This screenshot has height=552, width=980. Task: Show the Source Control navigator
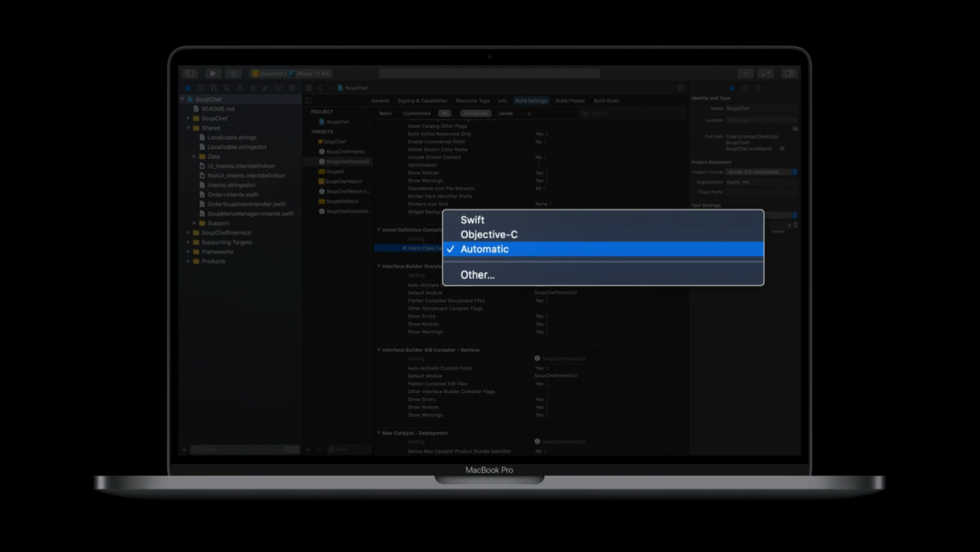point(201,88)
